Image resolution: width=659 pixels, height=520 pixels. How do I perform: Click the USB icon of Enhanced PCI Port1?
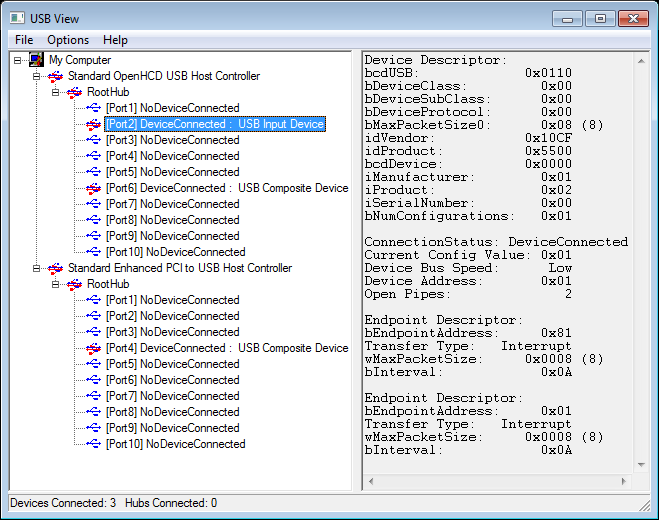tap(93, 300)
